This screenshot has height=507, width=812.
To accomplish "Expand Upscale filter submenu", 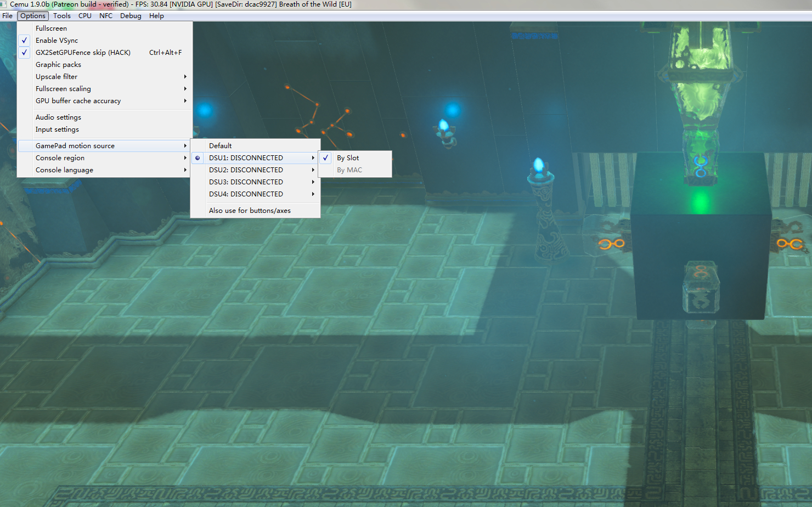I will point(105,77).
